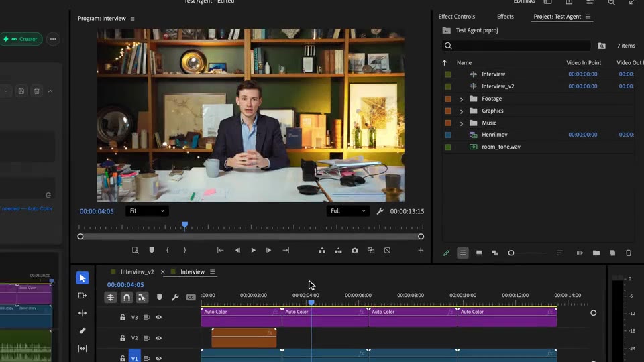Open Comparison View button
The image size is (644, 362).
click(x=371, y=250)
